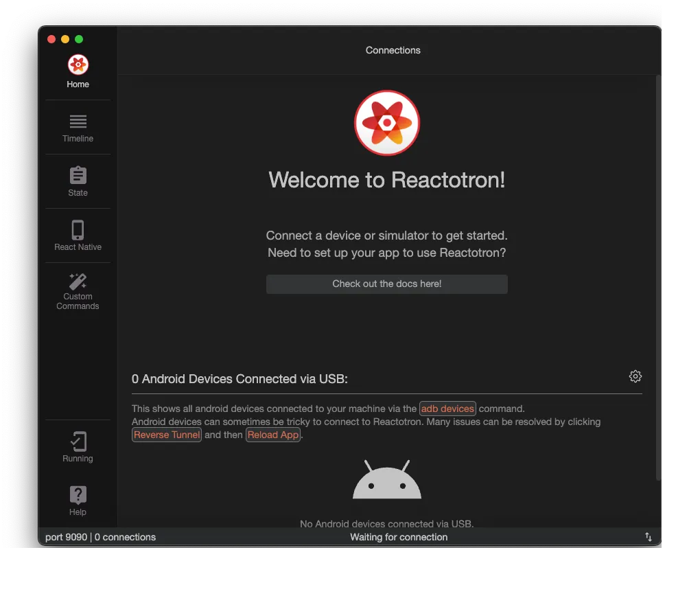Open the Home section in sidebar
The width and height of the screenshot is (700, 596).
point(78,72)
